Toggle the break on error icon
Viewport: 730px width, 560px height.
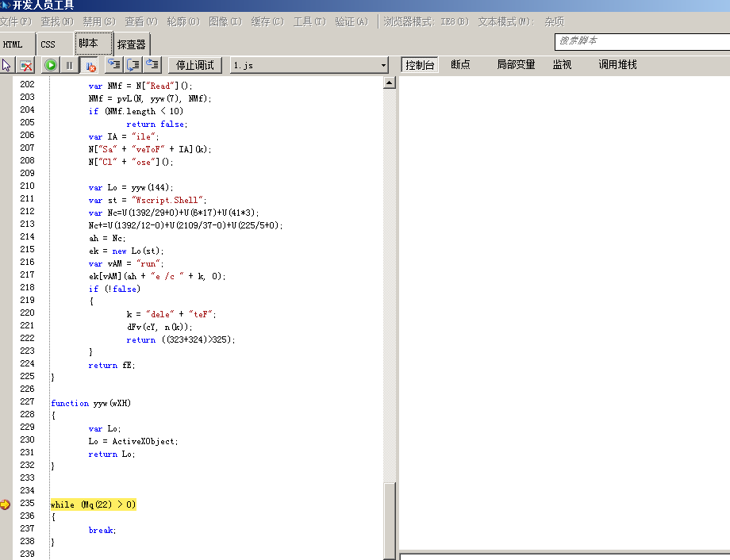(x=90, y=65)
